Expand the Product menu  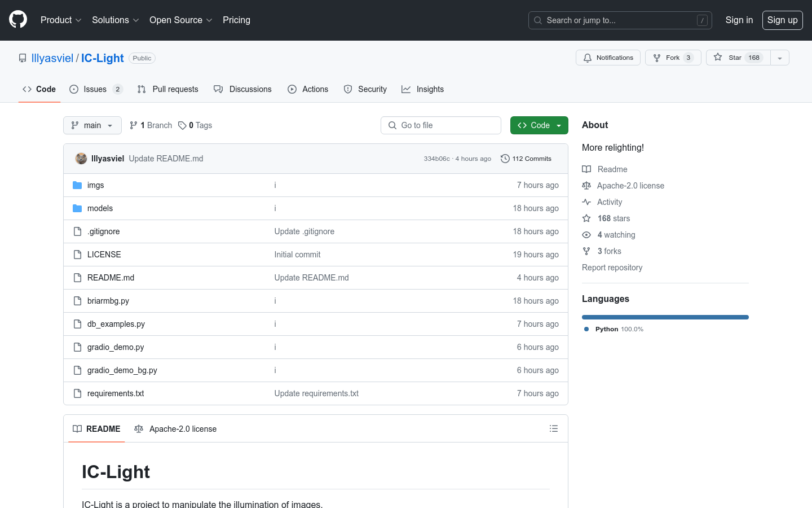[61, 20]
